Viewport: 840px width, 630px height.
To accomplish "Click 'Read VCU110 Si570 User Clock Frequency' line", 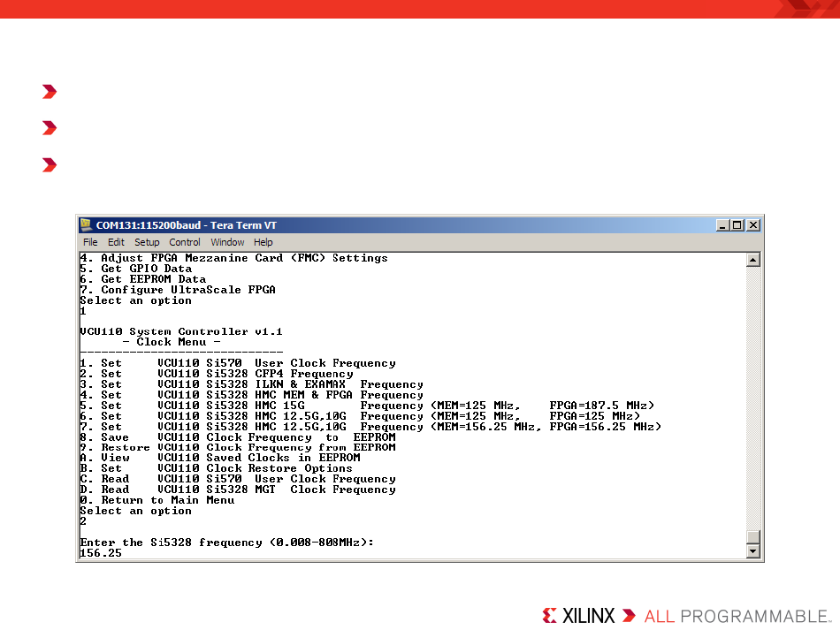I will point(238,479).
